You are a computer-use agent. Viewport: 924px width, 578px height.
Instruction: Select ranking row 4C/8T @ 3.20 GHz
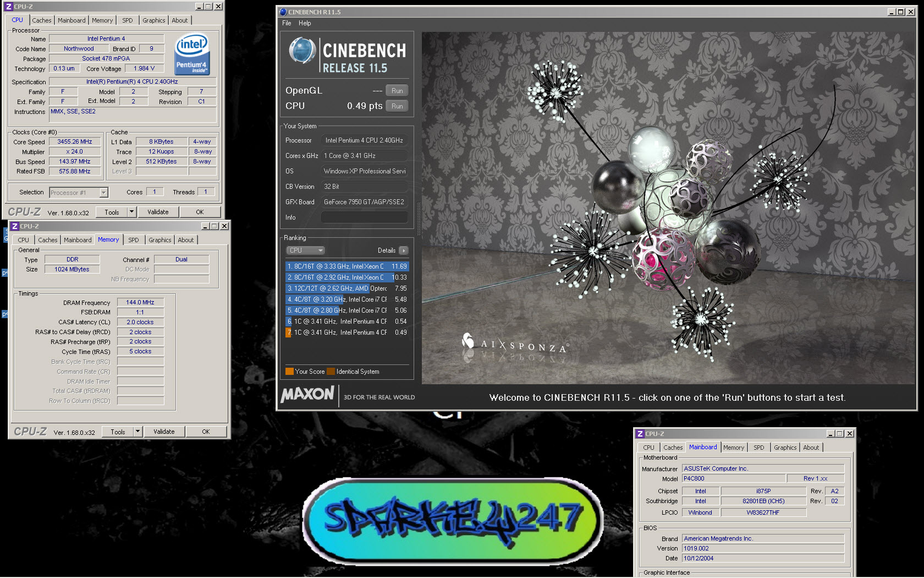(347, 299)
